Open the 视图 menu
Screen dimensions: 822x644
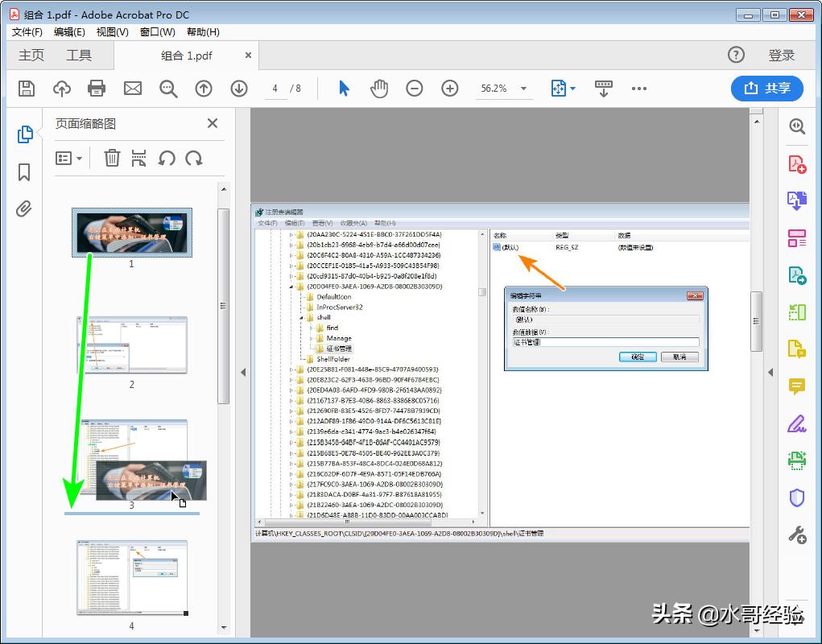point(111,32)
